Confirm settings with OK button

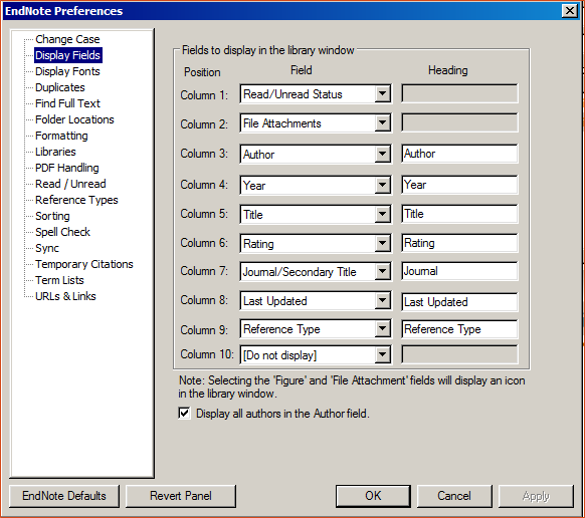pos(373,496)
